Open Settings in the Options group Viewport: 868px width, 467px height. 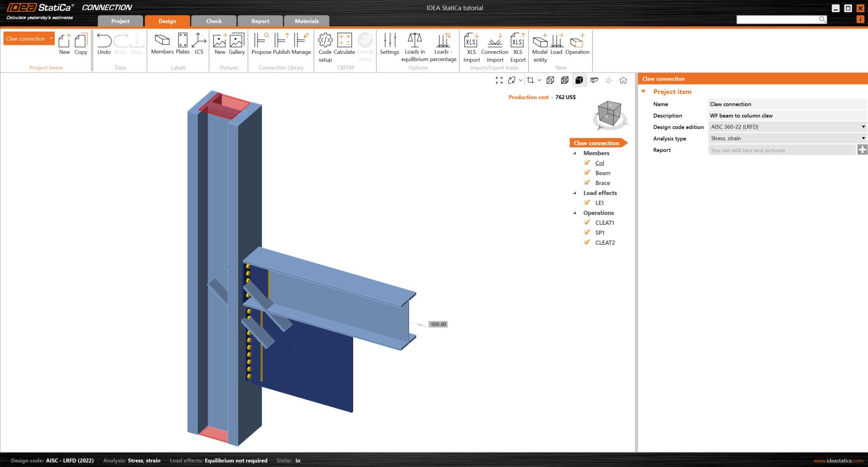[389, 44]
